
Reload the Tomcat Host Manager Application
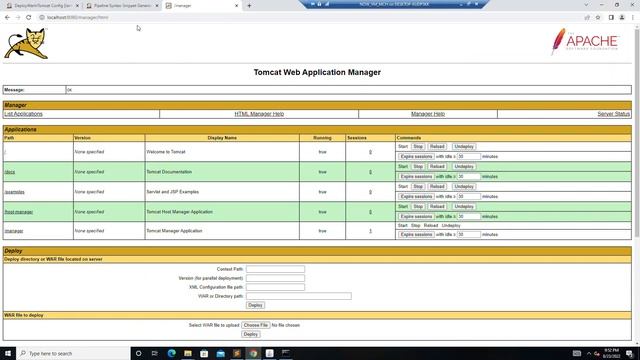point(437,207)
